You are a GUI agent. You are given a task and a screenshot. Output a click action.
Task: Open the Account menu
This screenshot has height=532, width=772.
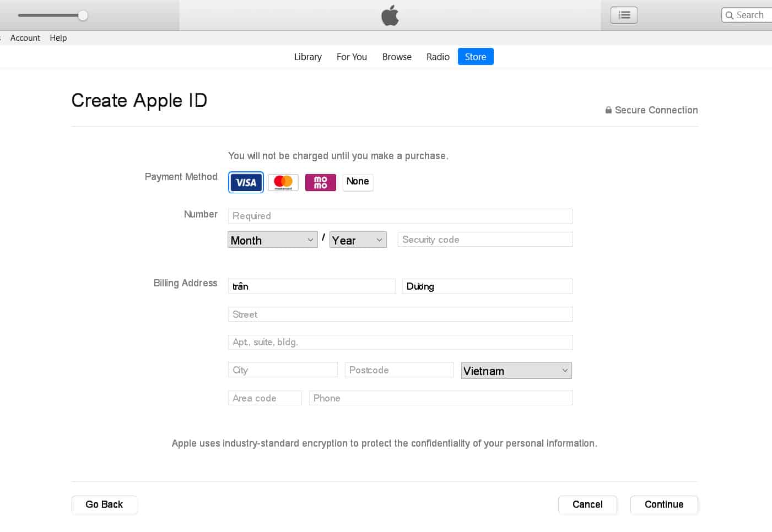[x=25, y=38]
